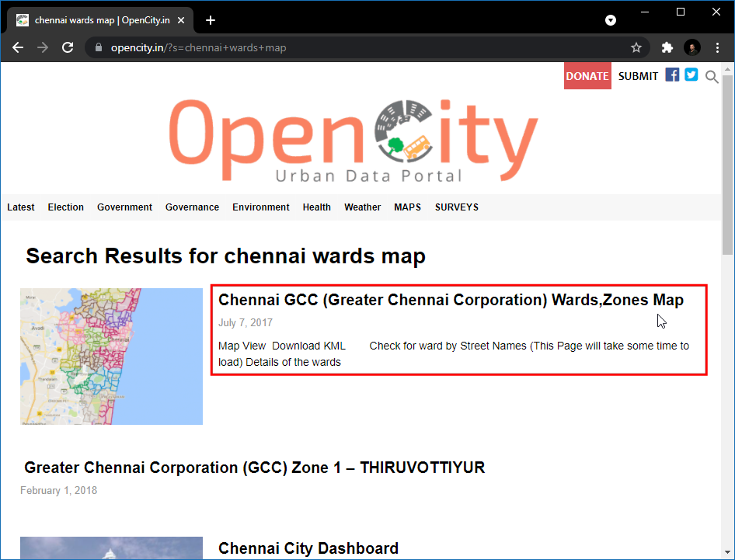The image size is (735, 560).
Task: Open site search magnifier icon
Action: (x=712, y=76)
